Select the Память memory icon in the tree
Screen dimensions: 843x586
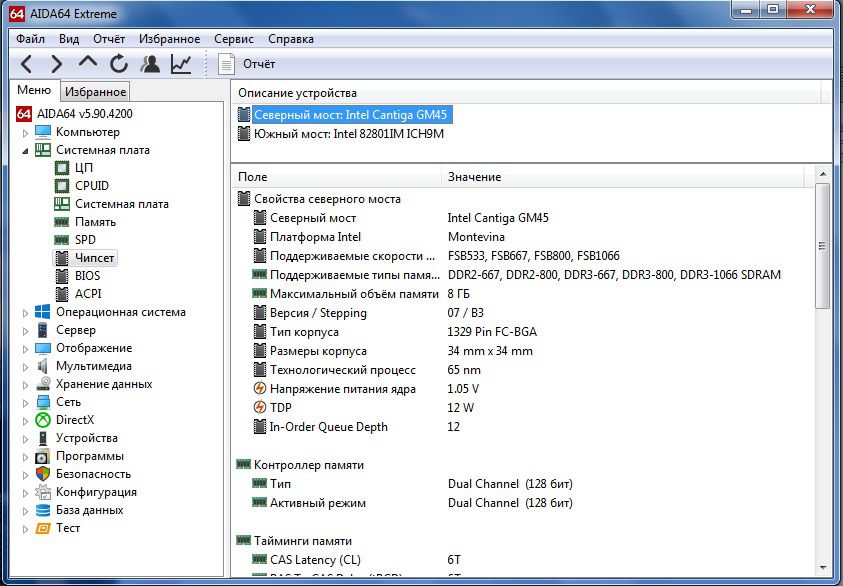click(62, 222)
